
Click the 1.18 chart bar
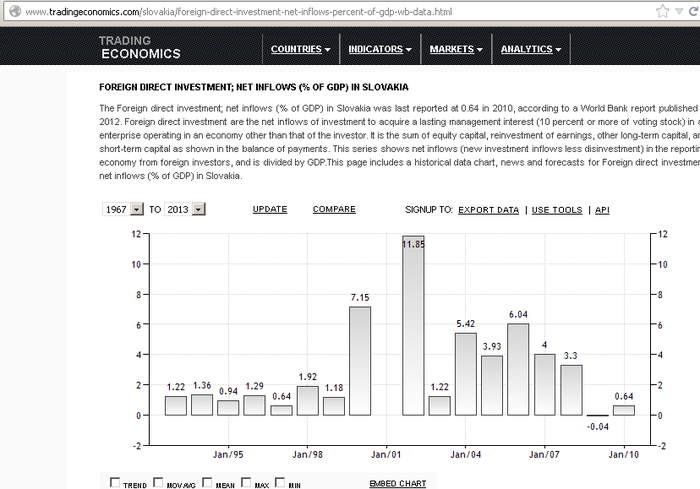pos(334,406)
